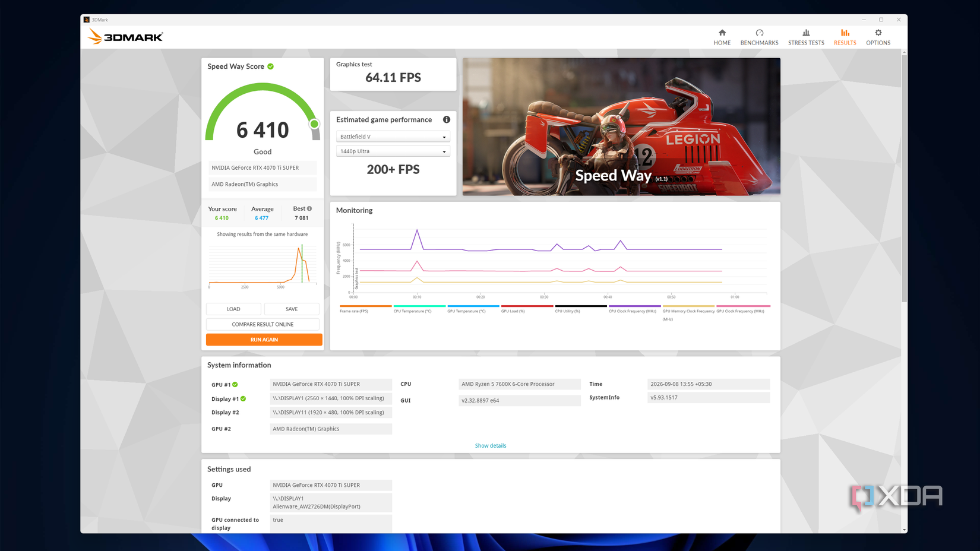
Task: Click COMPARE RESULT ONLINE
Action: point(263,324)
